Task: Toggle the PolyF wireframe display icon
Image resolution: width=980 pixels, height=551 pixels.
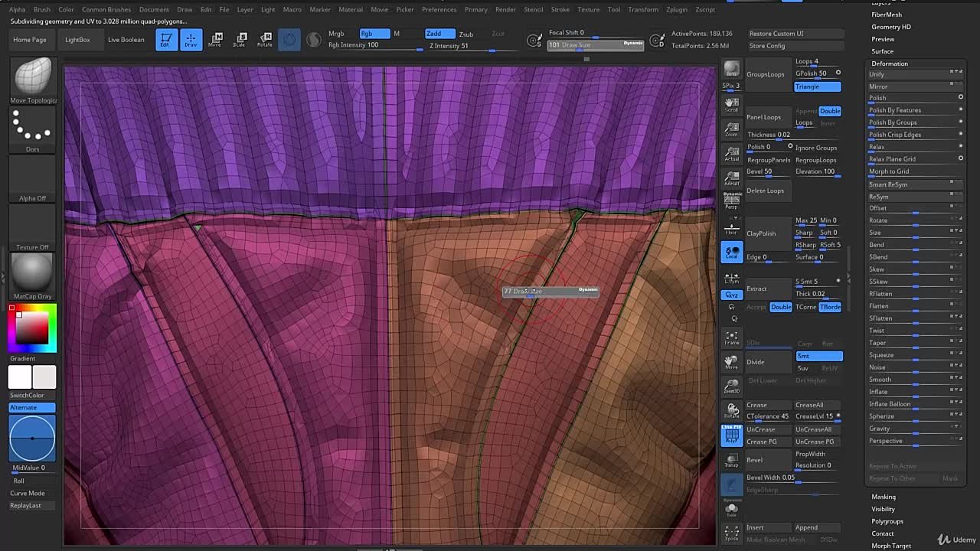Action: pos(732,436)
